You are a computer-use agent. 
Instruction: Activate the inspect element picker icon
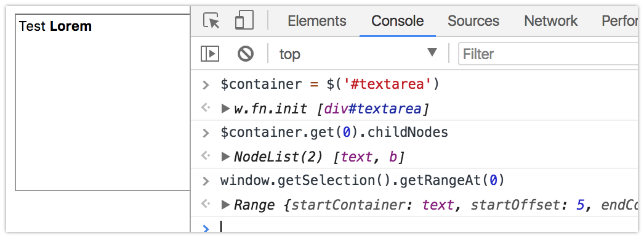tap(212, 20)
